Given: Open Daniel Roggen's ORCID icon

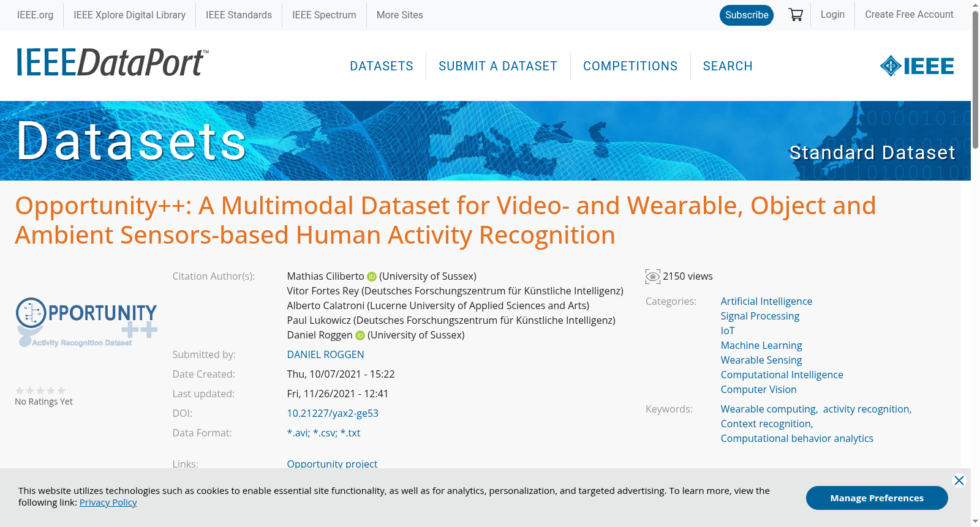Looking at the screenshot, I should click(360, 335).
